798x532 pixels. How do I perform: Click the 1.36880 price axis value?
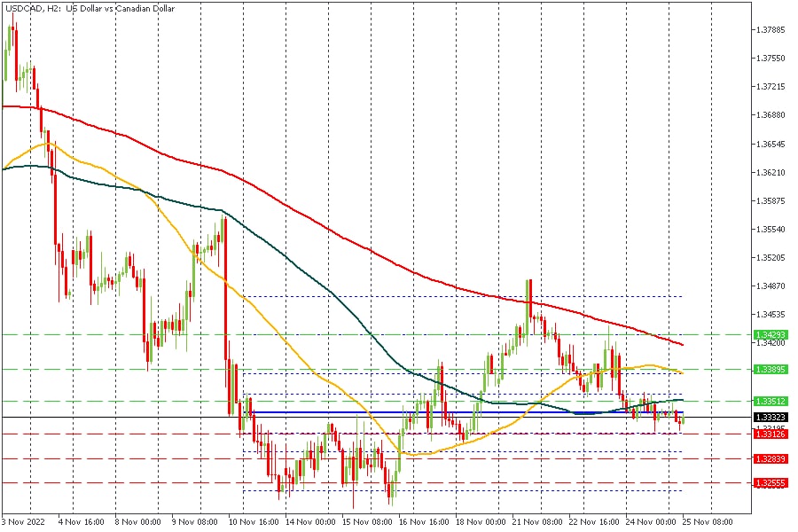pos(771,115)
